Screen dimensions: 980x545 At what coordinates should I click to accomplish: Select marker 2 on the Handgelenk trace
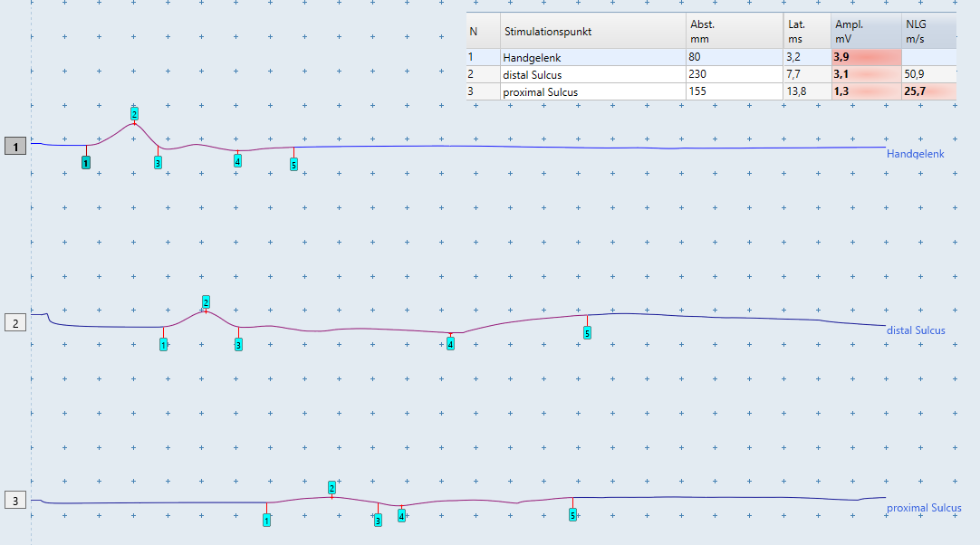[134, 114]
